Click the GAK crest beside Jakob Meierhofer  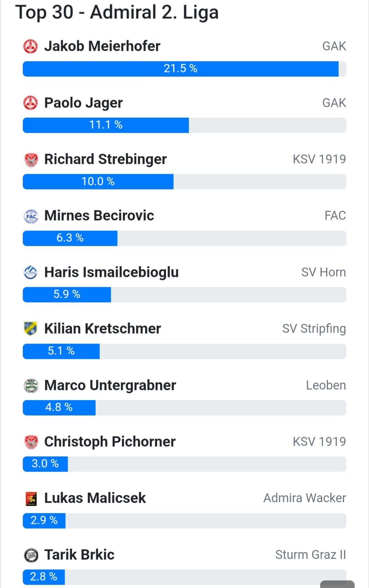click(x=30, y=46)
